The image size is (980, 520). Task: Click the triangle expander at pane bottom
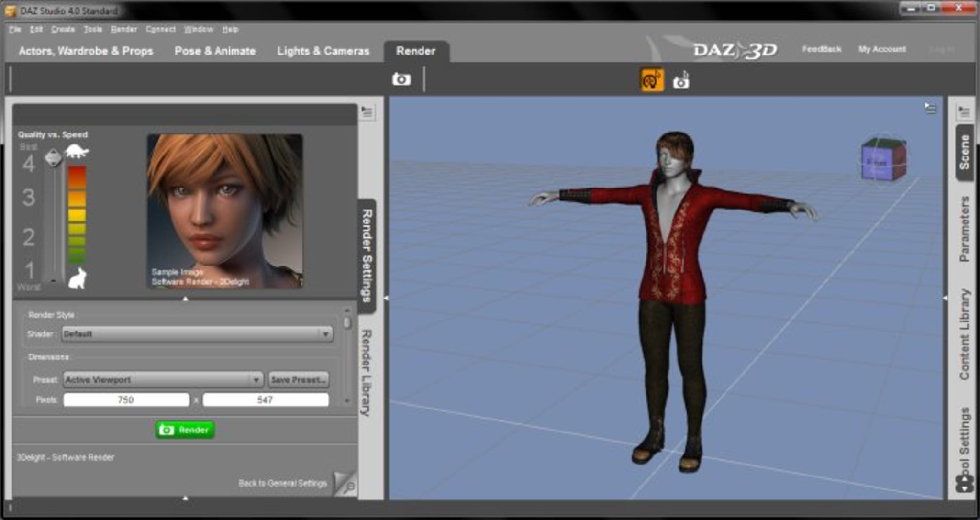point(186,498)
